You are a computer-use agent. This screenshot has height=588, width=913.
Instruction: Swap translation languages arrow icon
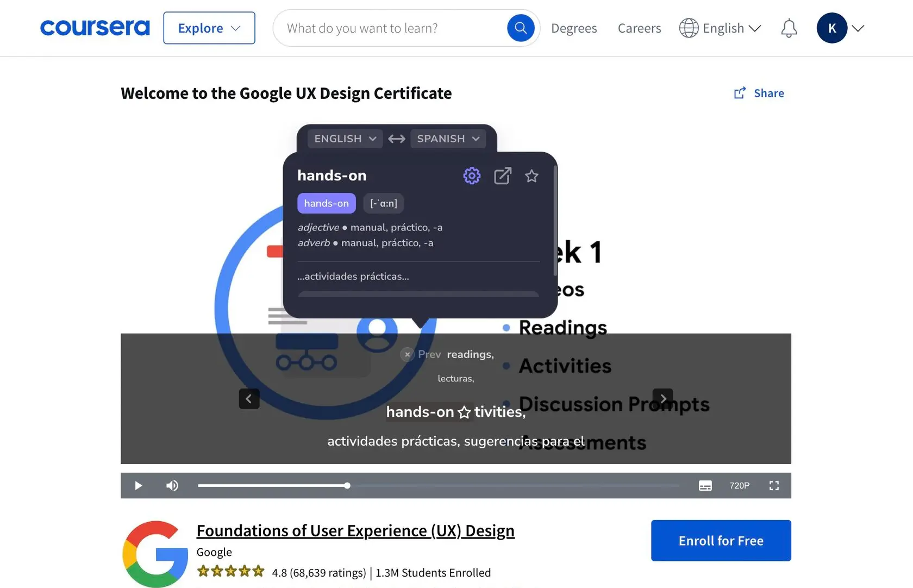[397, 139]
